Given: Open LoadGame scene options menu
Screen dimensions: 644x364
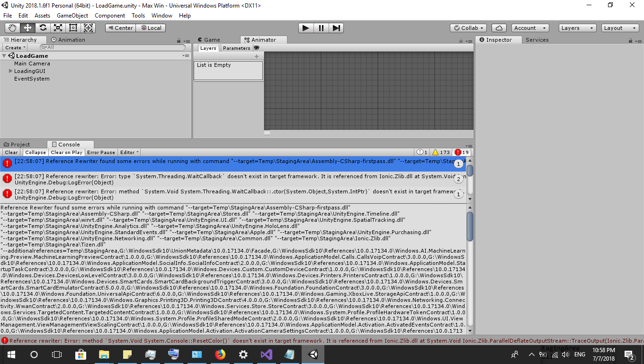Looking at the screenshot, I should point(186,56).
